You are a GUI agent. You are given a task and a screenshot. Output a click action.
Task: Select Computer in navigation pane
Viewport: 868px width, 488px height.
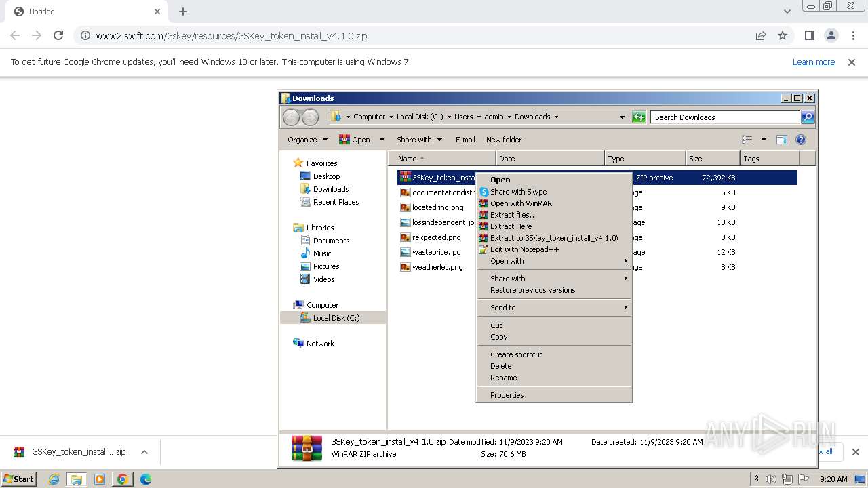[321, 305]
